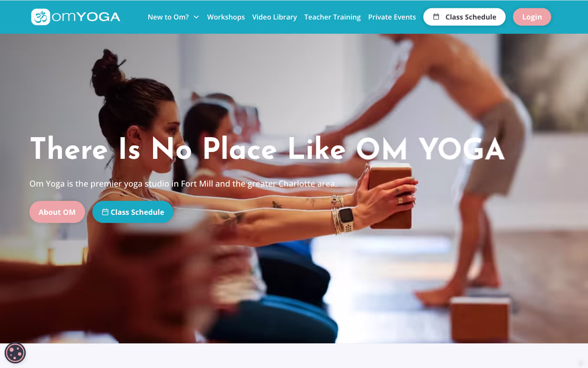Expand the chevron beside New to Om?

[x=196, y=17]
